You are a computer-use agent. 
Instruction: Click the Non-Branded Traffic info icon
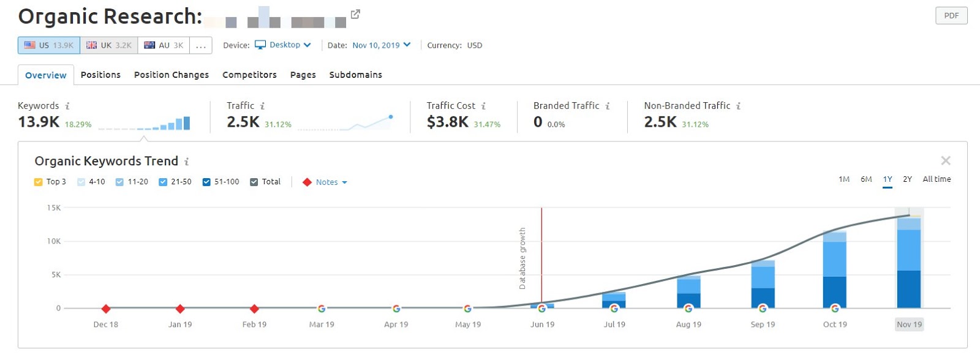(739, 106)
